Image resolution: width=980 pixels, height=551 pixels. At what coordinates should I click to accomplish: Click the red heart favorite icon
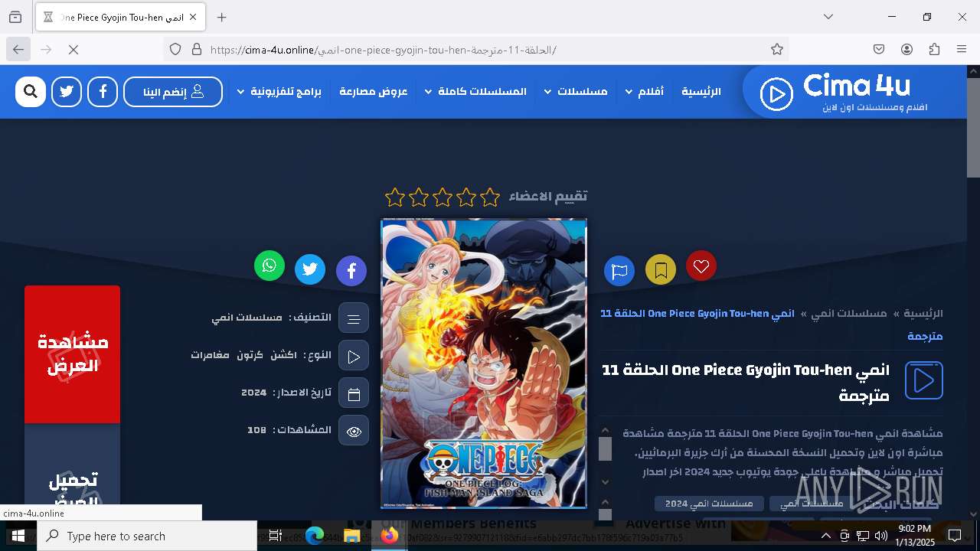(x=701, y=266)
